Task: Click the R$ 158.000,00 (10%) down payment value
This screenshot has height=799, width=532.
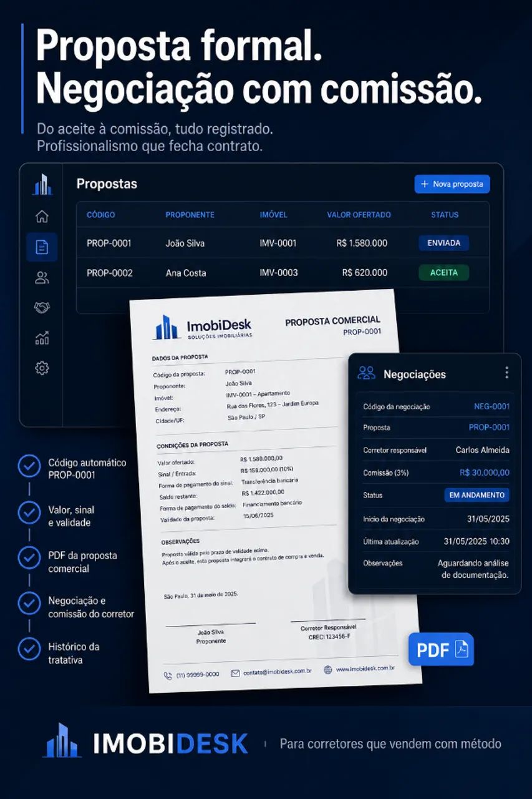Action: [x=266, y=470]
